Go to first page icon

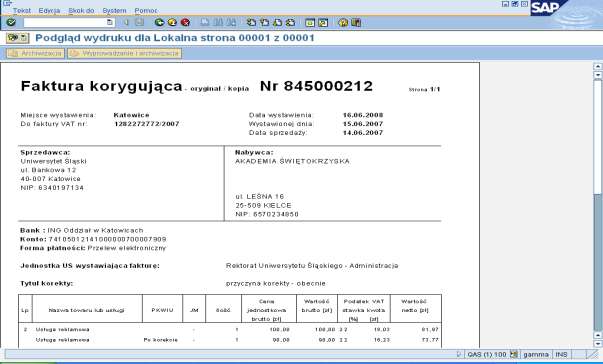(251, 23)
